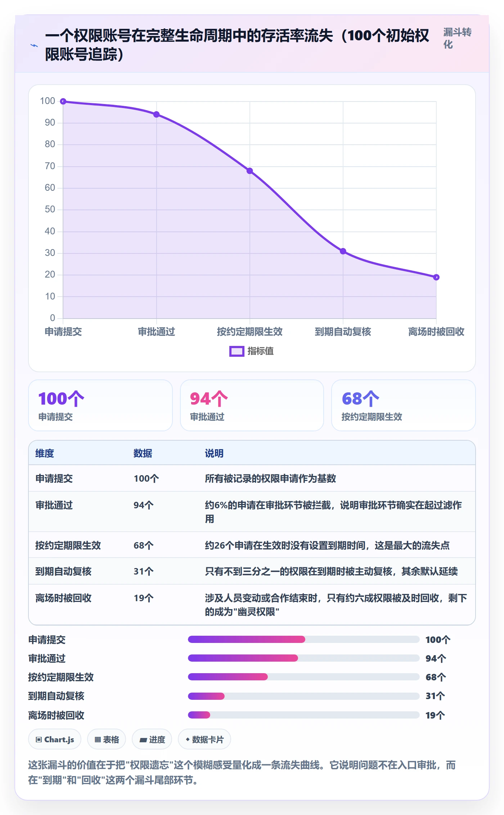Click the 94个 value beside progress bar
The height and width of the screenshot is (815, 504).
[436, 658]
